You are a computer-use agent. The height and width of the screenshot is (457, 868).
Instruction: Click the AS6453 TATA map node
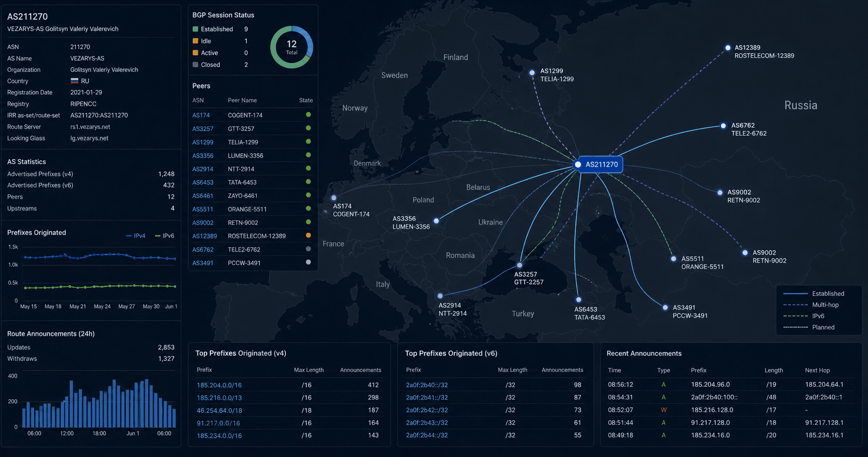pos(578,300)
